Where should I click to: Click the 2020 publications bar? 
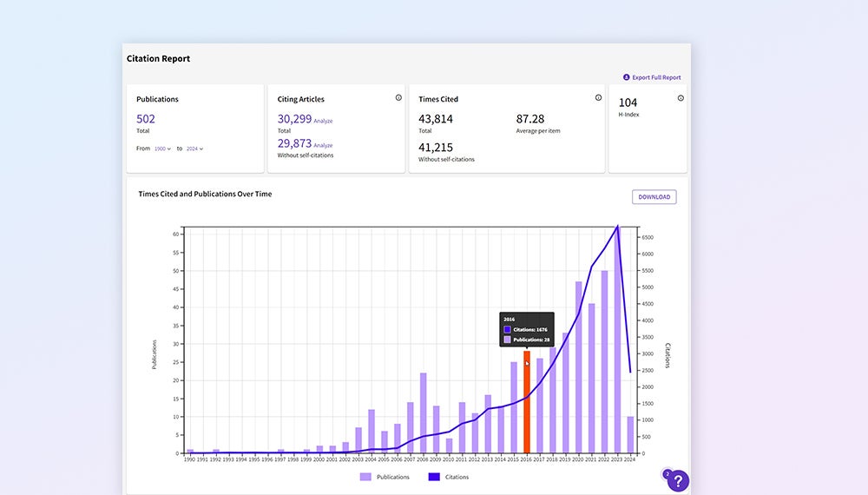tap(578, 367)
